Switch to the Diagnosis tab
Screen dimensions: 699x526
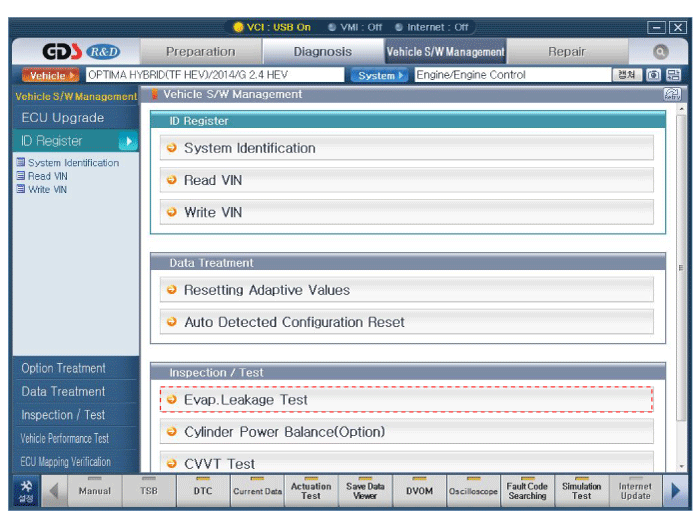322,52
